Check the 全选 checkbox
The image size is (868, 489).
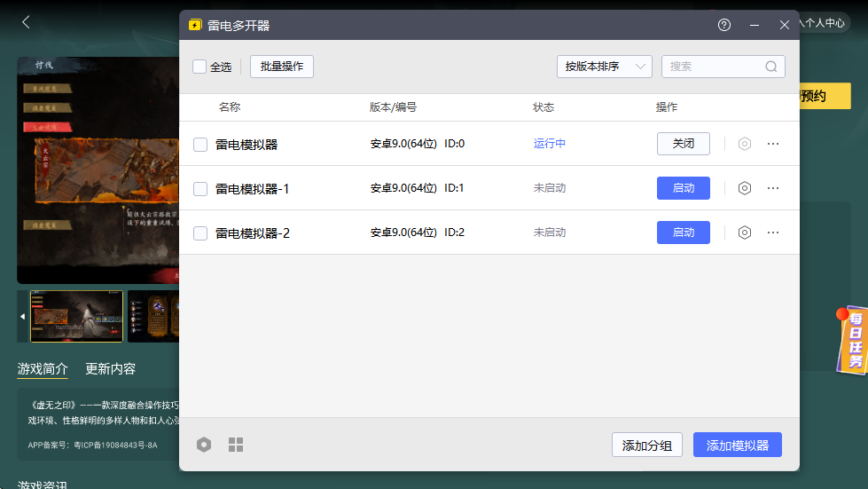[x=199, y=67]
